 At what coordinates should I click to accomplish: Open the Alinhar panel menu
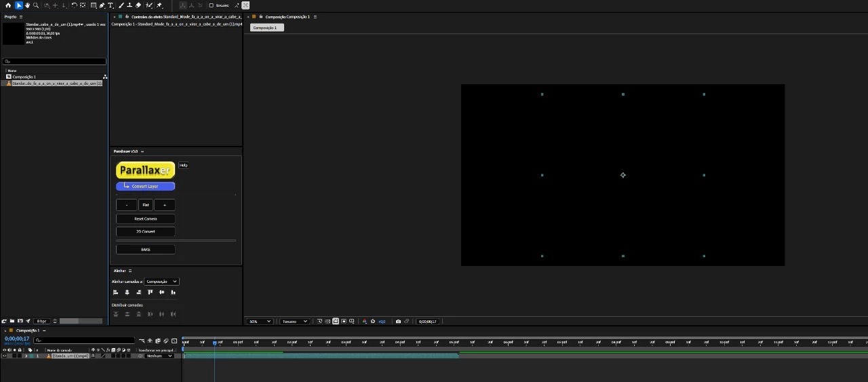coord(130,271)
